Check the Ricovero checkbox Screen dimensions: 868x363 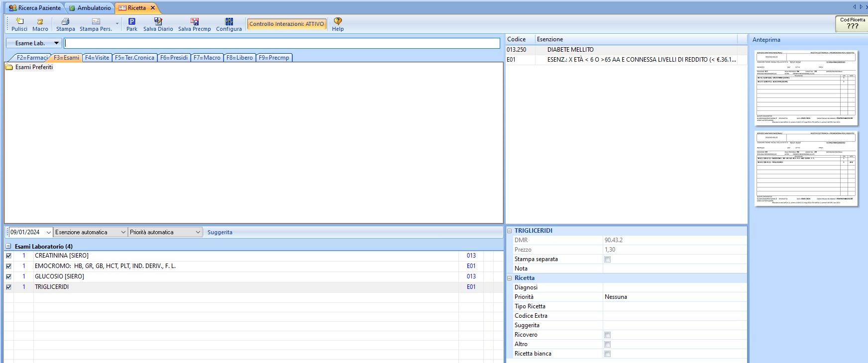pyautogui.click(x=607, y=335)
